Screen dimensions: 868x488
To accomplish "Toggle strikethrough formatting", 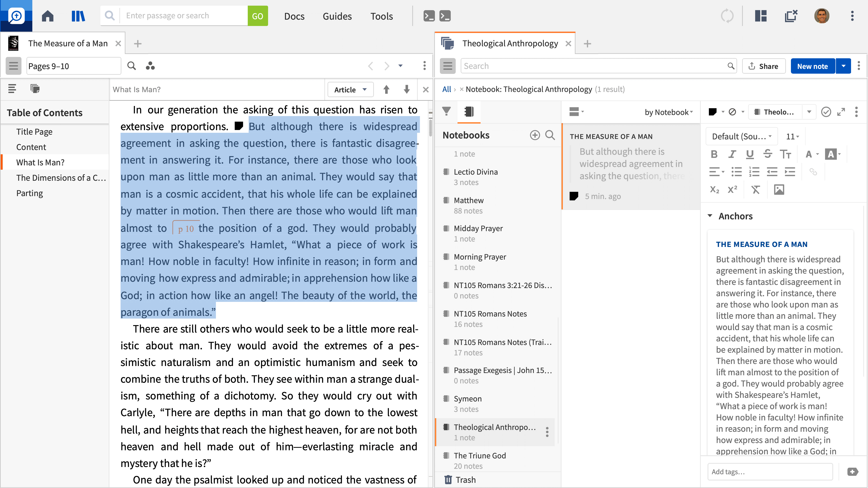I will [768, 154].
